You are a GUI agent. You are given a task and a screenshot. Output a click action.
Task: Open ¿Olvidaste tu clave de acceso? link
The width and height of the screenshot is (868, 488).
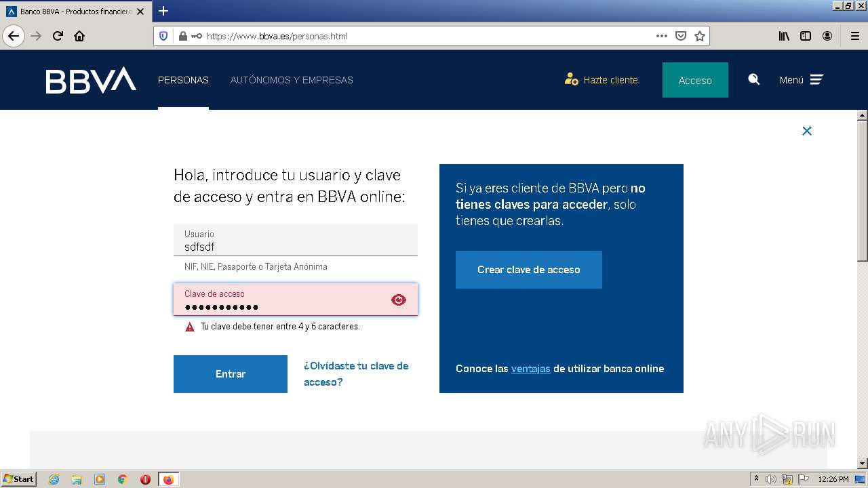[x=356, y=374]
